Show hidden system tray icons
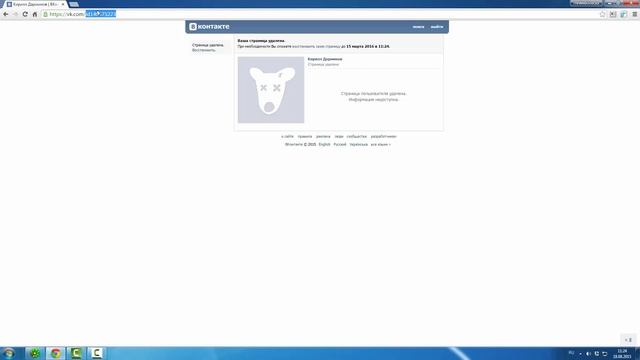The width and height of the screenshot is (640, 360). point(580,353)
